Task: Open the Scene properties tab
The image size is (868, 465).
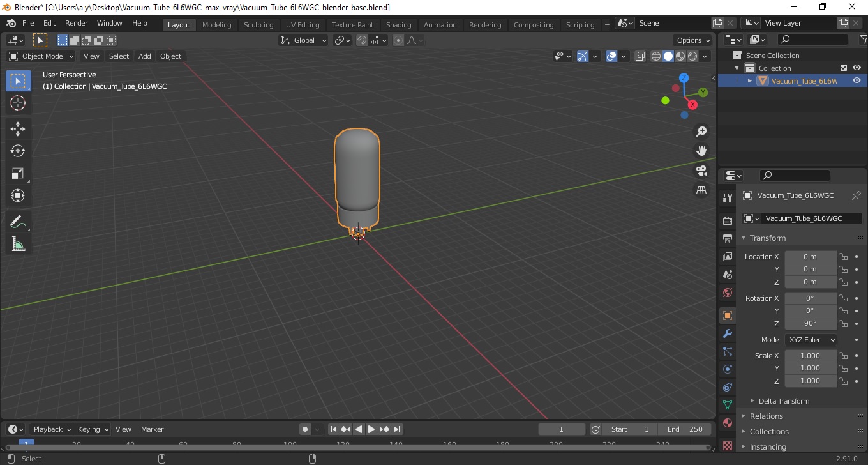Action: pos(728,274)
